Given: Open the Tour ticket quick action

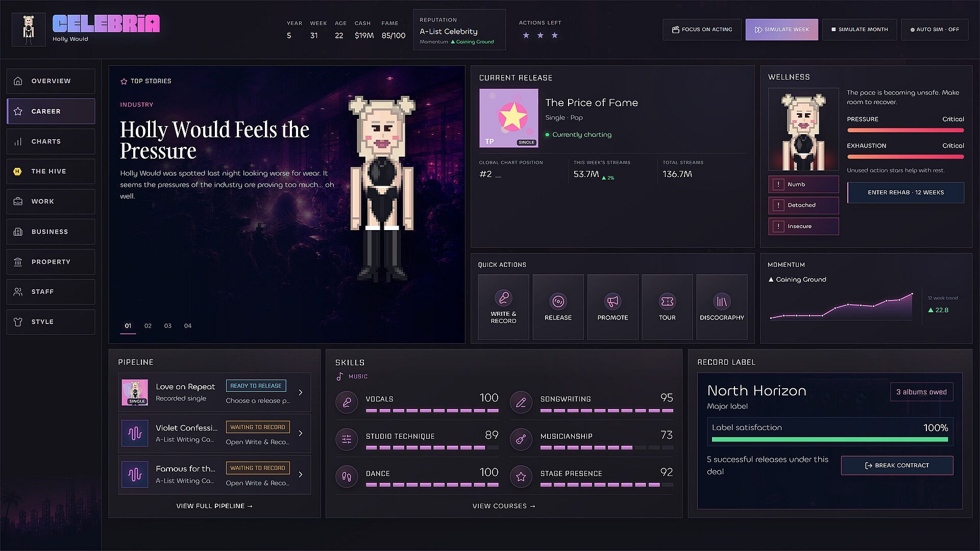Looking at the screenshot, I should [667, 307].
